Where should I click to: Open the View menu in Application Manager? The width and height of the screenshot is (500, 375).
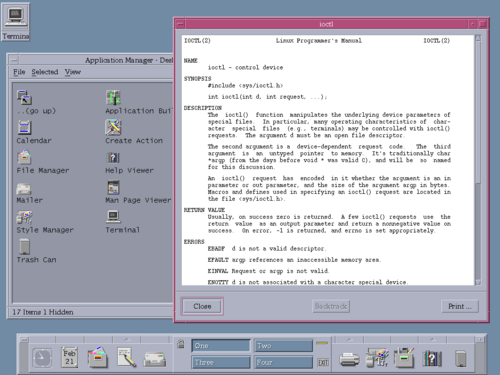click(x=73, y=72)
